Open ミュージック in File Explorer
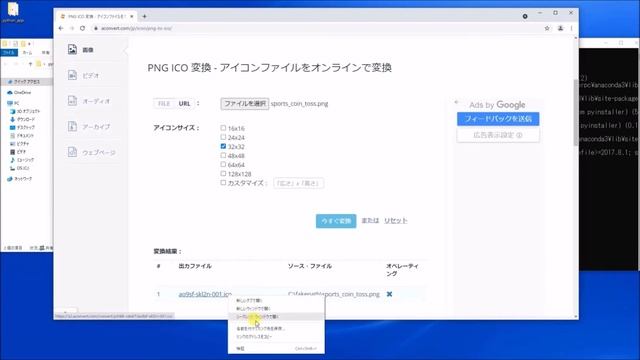Viewport: 640px width, 360px height. (x=23, y=160)
